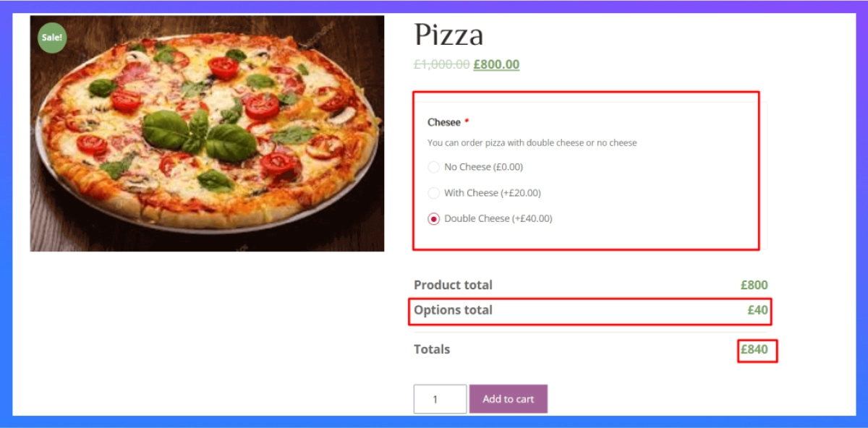Click the double cheese description text
Viewport: 868px width, 428px height.
[x=532, y=142]
